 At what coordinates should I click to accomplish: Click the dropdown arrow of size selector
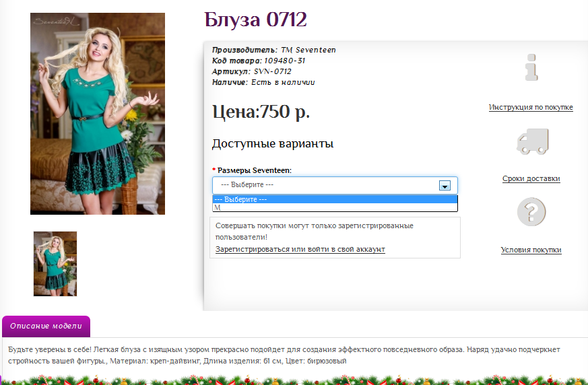click(x=445, y=186)
